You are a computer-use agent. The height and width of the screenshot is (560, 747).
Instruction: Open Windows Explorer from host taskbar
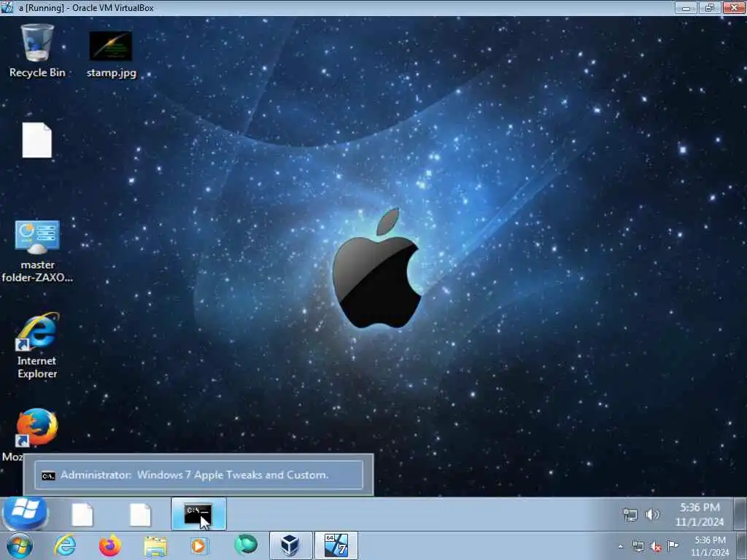tap(155, 546)
